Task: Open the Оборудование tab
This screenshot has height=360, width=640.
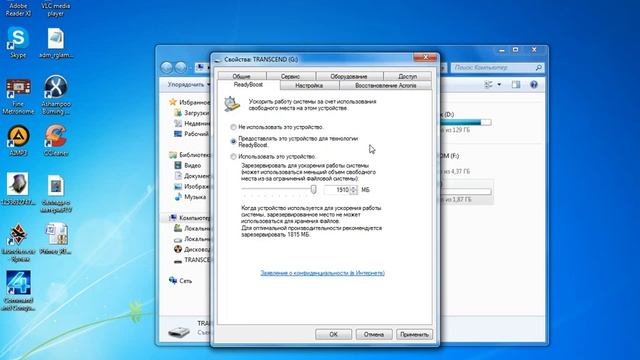Action: pyautogui.click(x=349, y=76)
